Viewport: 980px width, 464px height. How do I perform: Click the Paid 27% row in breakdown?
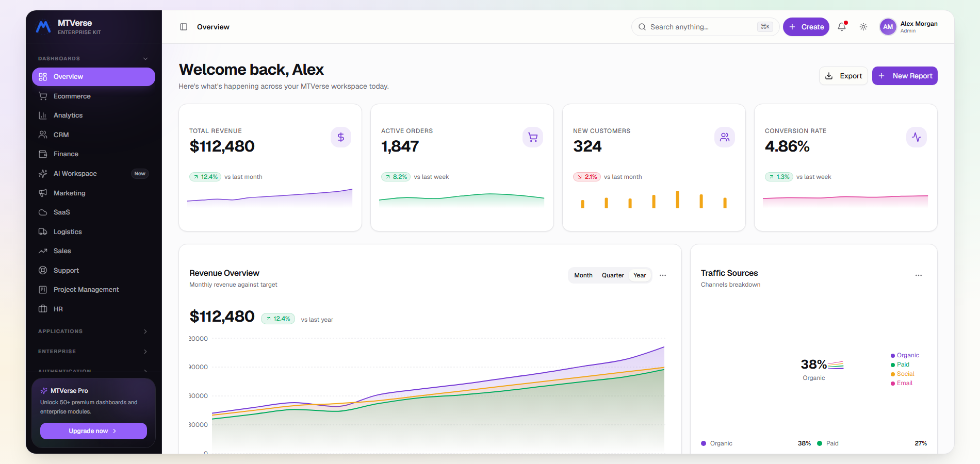click(872, 443)
